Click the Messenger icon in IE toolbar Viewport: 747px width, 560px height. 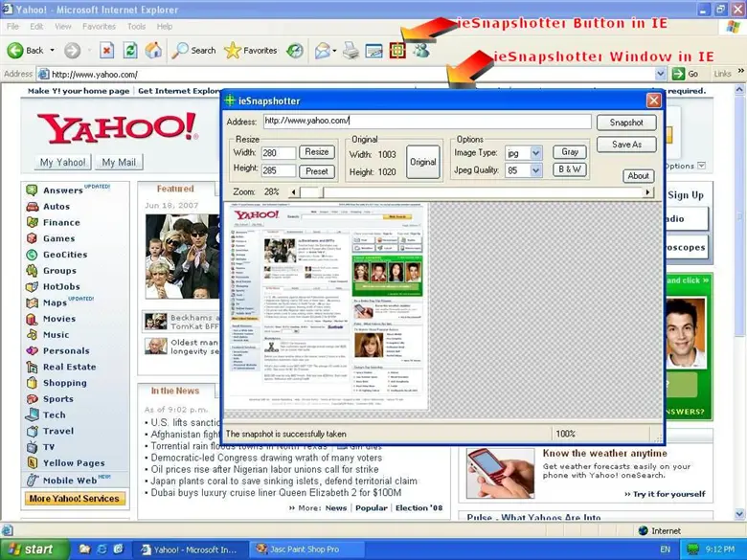tap(421, 50)
